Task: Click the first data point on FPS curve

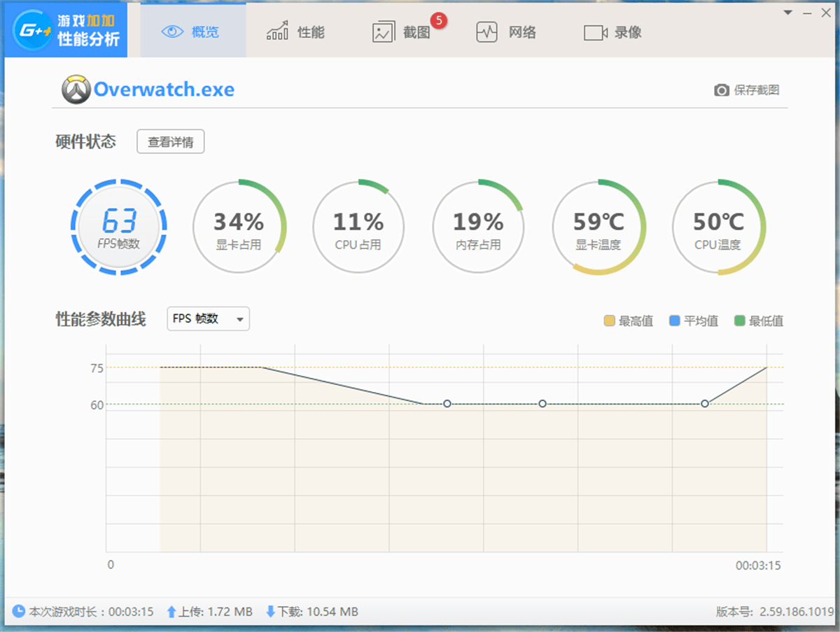Action: [x=447, y=403]
